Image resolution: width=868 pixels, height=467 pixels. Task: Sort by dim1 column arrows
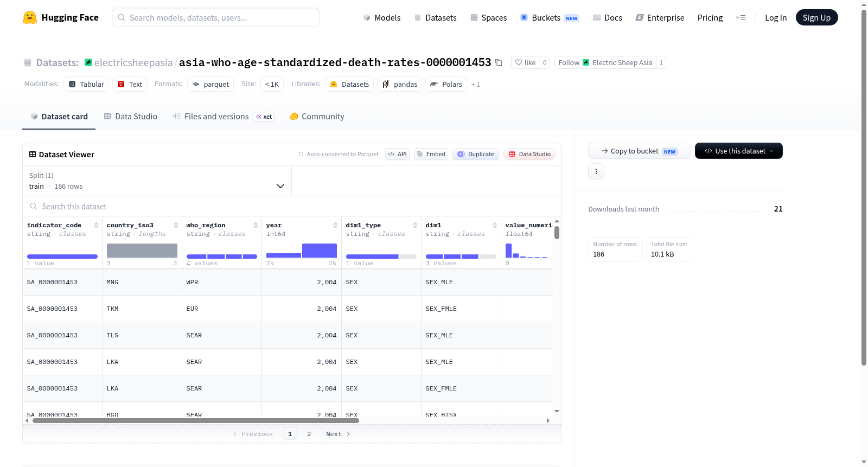click(495, 225)
